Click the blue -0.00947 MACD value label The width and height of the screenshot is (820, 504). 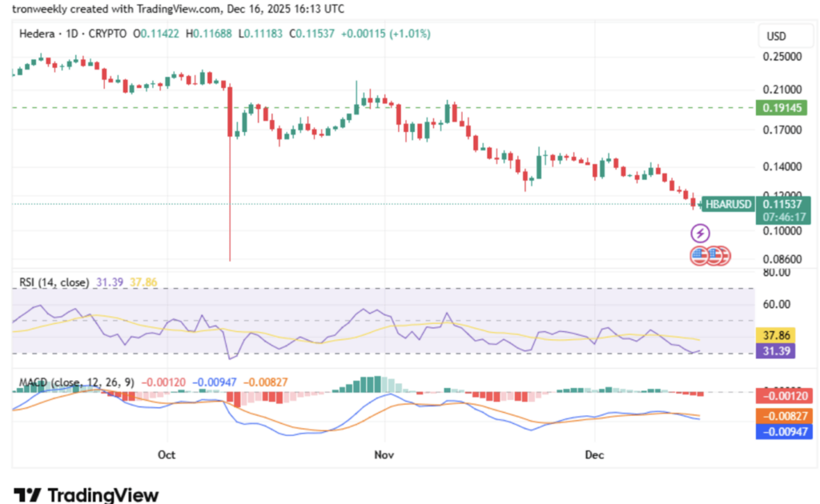tap(784, 431)
